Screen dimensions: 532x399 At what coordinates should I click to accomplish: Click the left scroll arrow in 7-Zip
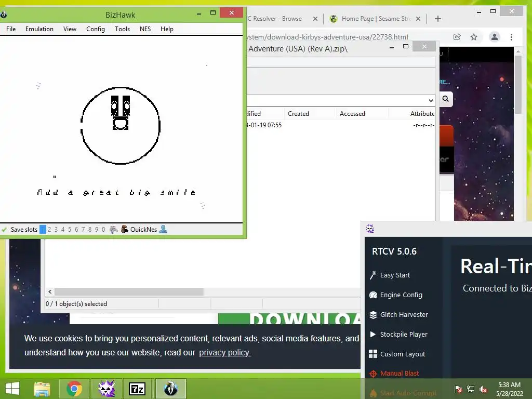(x=50, y=291)
